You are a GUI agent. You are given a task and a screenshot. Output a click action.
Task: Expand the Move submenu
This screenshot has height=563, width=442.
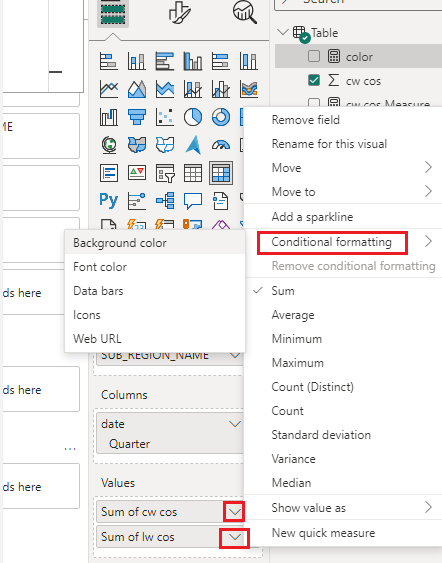(x=343, y=168)
